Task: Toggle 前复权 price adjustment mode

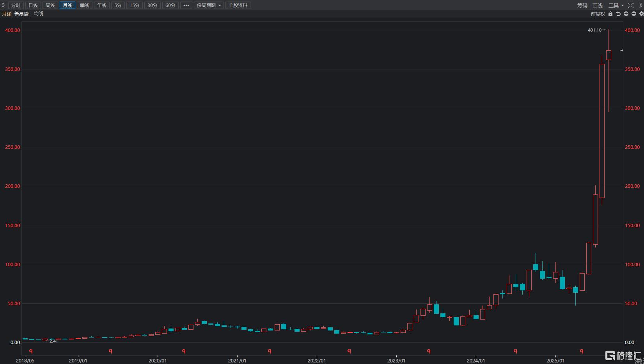Action: click(598, 14)
